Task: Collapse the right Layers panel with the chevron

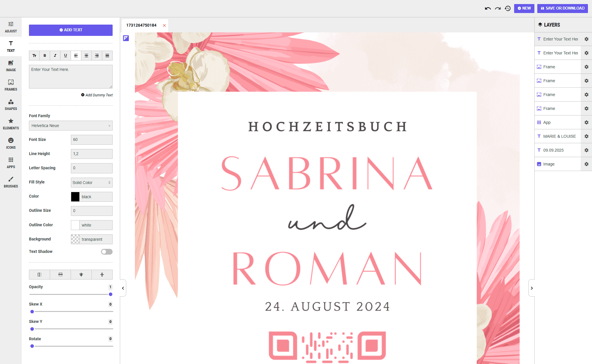Action: click(532, 288)
